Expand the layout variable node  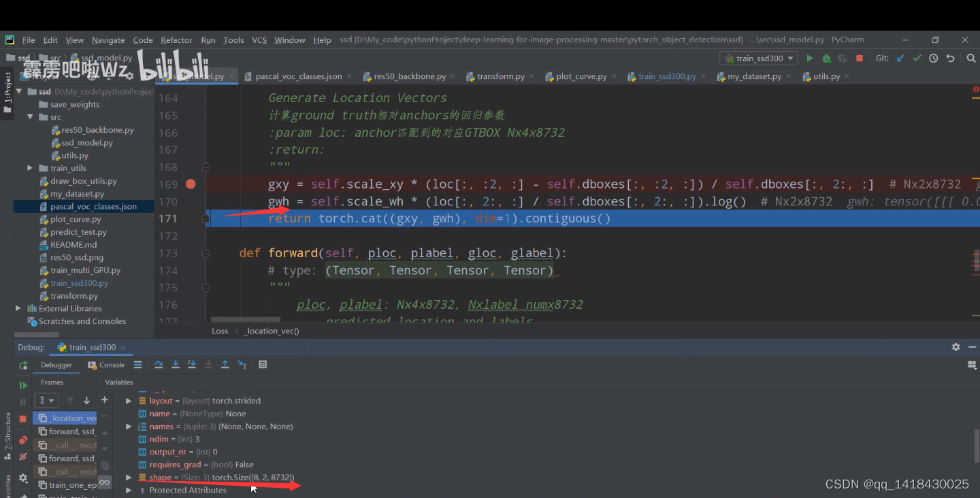pyautogui.click(x=129, y=401)
